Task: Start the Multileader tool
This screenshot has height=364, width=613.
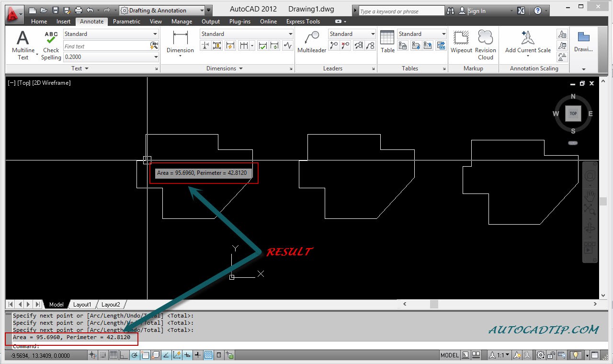Action: tap(312, 43)
